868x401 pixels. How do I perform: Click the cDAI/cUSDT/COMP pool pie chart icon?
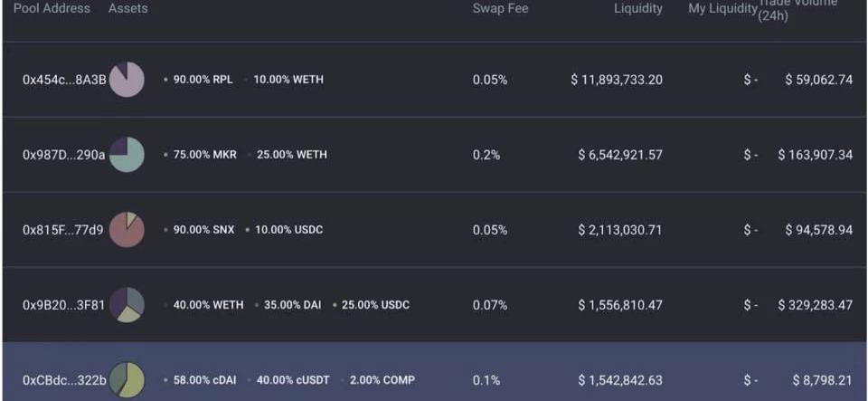click(127, 380)
